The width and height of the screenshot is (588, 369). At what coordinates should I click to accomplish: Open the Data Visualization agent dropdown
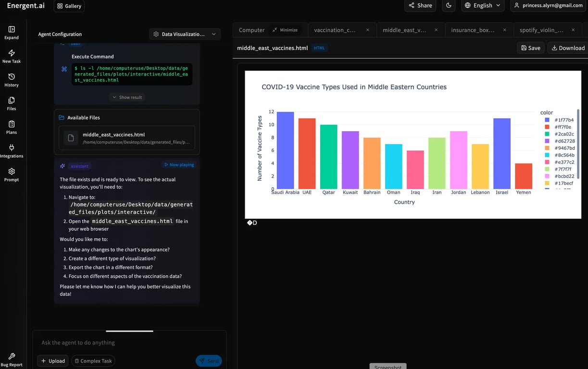185,34
